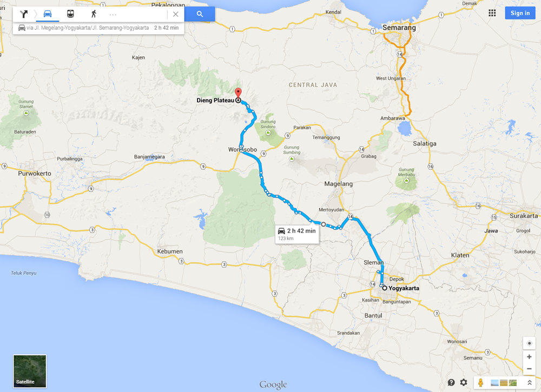The image size is (541, 392).
Task: Open the help question mark icon
Action: click(x=451, y=382)
